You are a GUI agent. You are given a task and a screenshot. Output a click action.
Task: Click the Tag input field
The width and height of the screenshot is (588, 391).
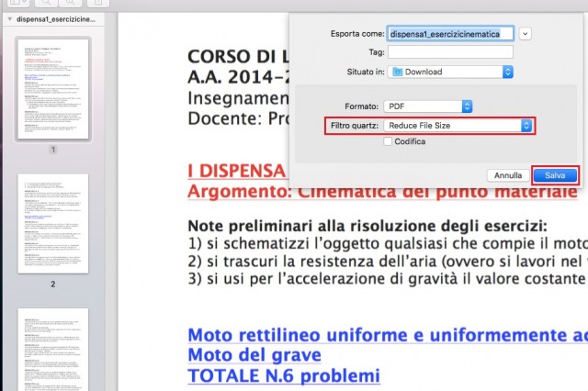(450, 52)
